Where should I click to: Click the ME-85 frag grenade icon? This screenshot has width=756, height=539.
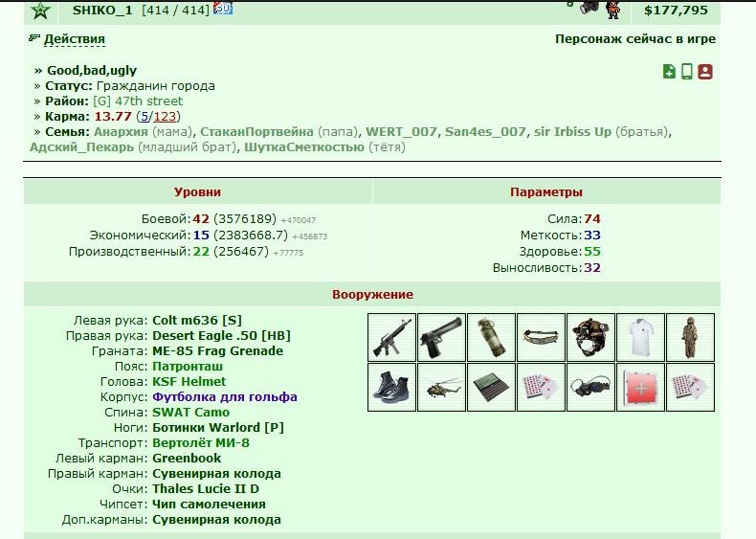pos(491,337)
